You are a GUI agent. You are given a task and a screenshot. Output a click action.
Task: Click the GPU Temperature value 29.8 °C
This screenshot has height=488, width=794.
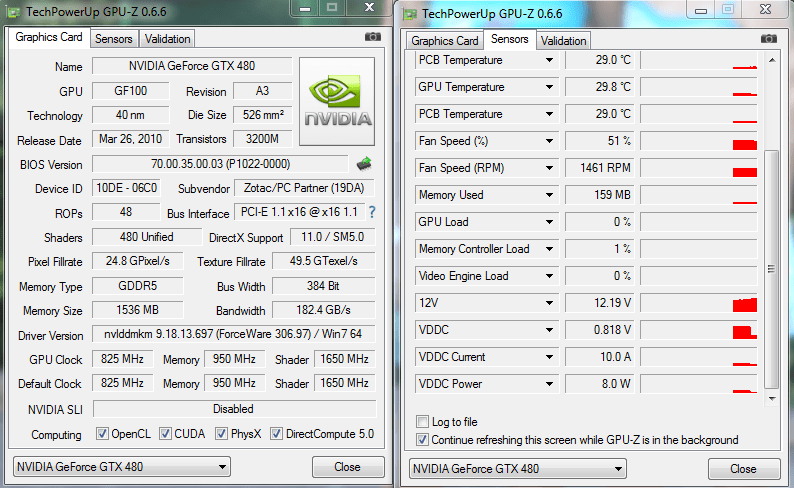(x=600, y=87)
